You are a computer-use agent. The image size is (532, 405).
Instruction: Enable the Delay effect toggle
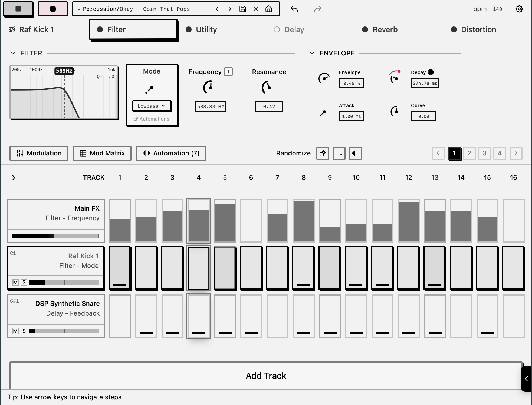277,29
